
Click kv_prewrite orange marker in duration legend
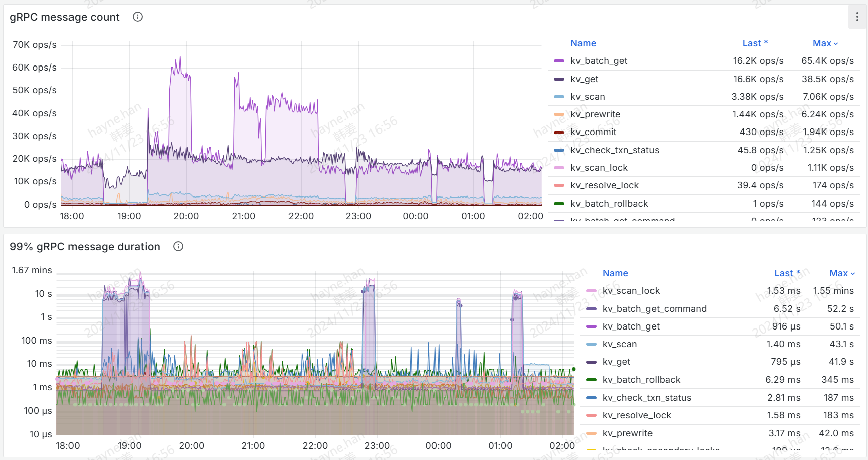(x=592, y=433)
